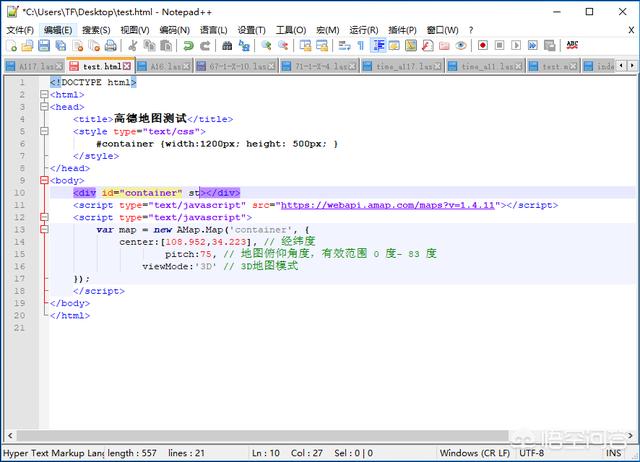
Task: Start macro recording with red circle icon
Action: 483,45
